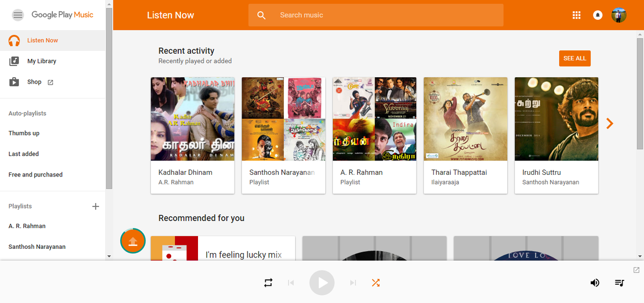Click the Playlists section label
Viewport: 644px width, 303px height.
pos(20,206)
